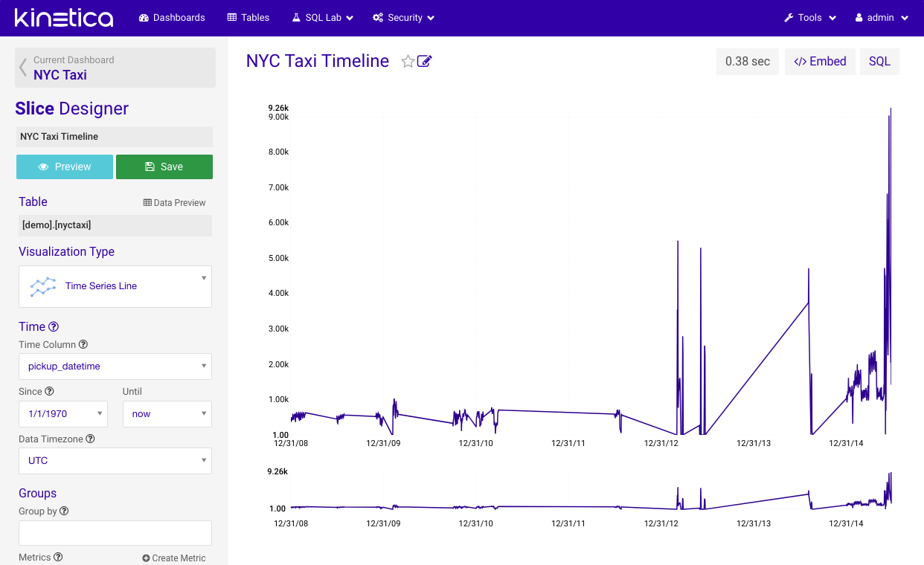Open Visualization Type dropdown
The height and width of the screenshot is (565, 924).
(x=115, y=286)
